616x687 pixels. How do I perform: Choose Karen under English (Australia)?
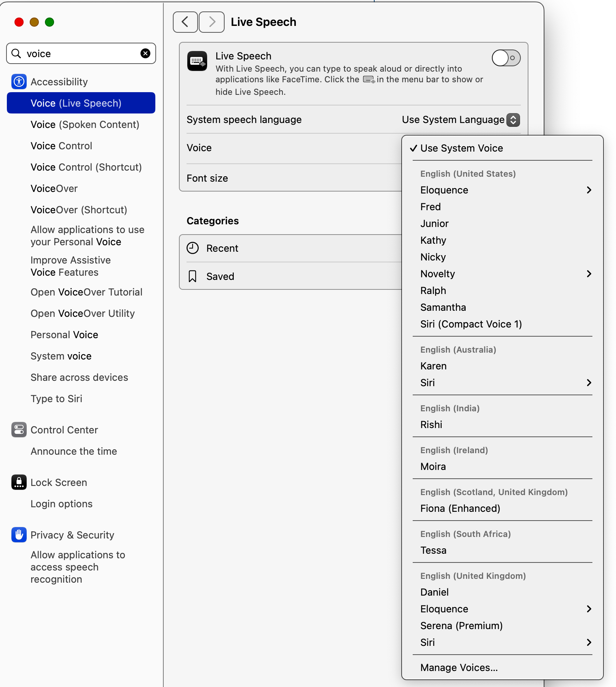tap(433, 366)
